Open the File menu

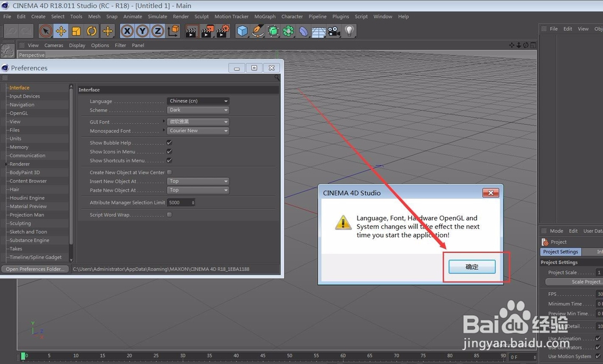(7, 16)
